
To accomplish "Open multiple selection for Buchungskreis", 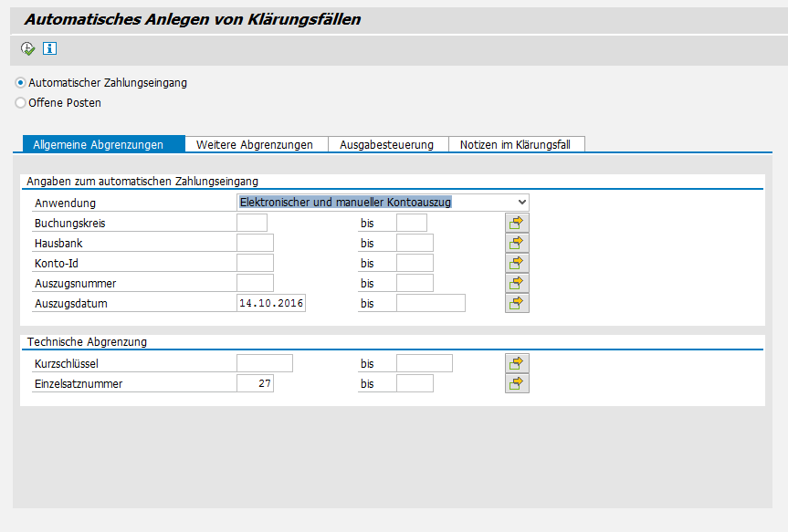I will (x=517, y=223).
